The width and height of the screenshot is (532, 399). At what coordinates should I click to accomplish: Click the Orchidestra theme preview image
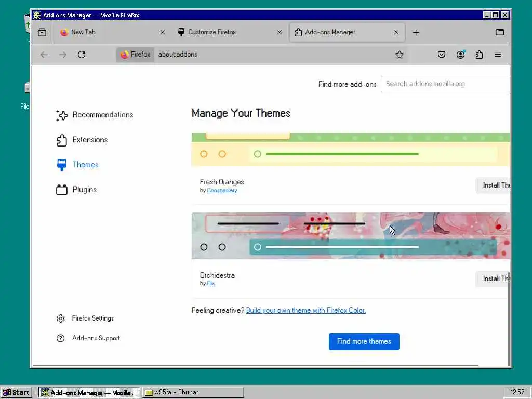(351, 236)
